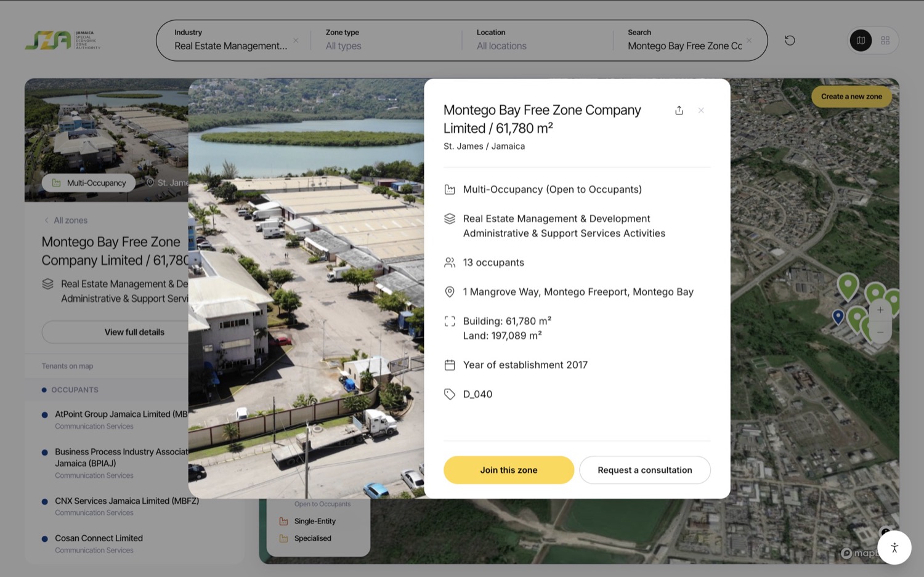Viewport: 924px width, 577px height.
Task: Switch to map view
Action: click(x=861, y=41)
